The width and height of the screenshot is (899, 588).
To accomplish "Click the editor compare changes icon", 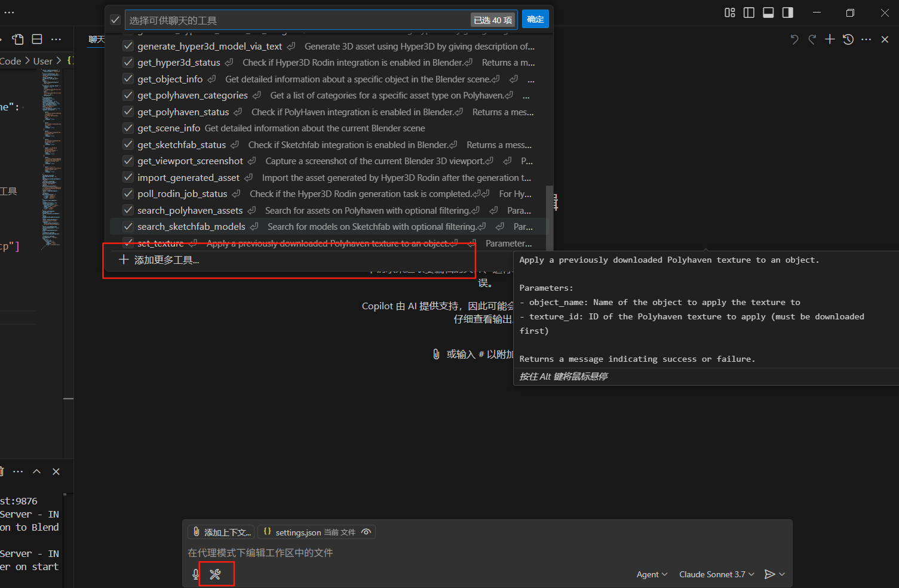I will [18, 39].
